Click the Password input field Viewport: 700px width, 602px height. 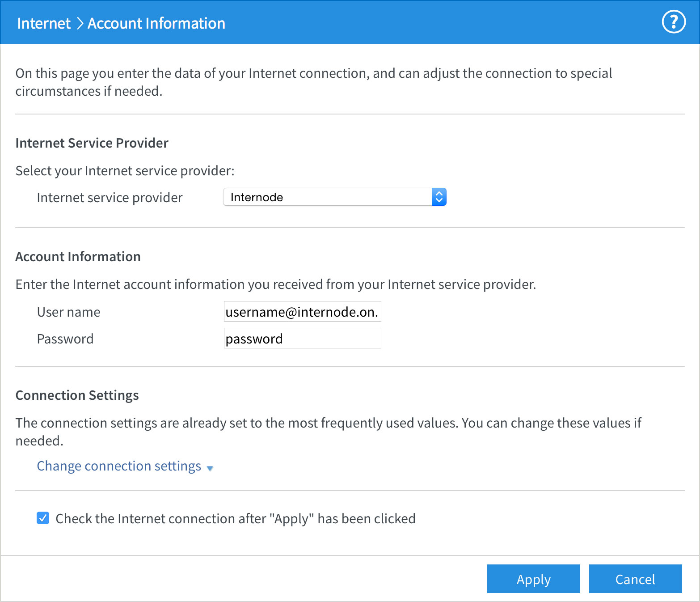pyautogui.click(x=302, y=338)
